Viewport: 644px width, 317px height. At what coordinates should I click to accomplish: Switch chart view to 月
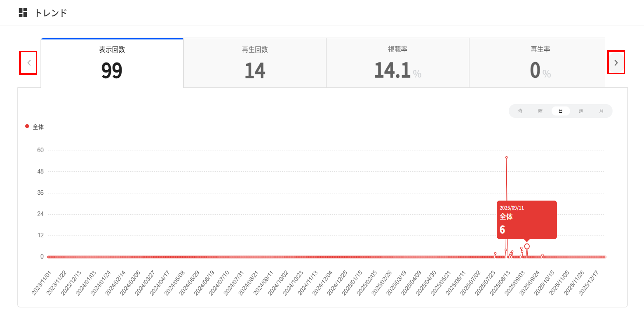coord(601,111)
